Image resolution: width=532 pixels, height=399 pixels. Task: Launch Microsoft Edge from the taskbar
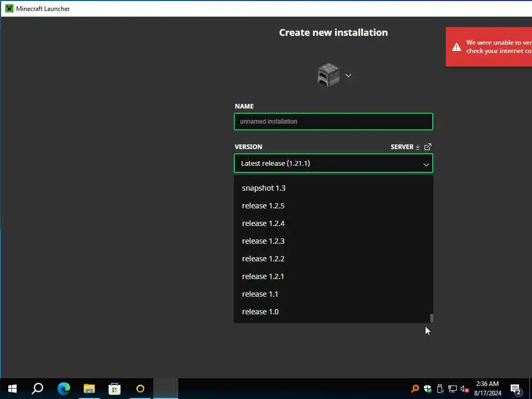point(63,389)
